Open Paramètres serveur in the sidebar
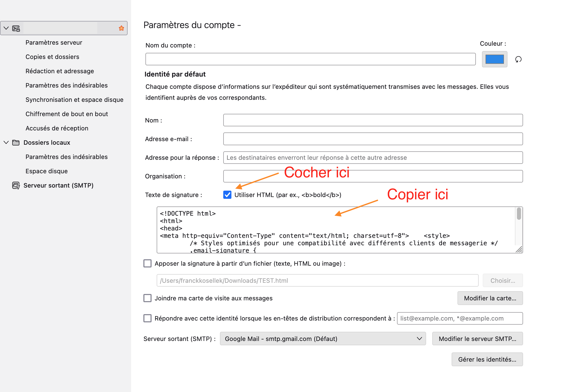This screenshot has height=392, width=570. pyautogui.click(x=54, y=42)
